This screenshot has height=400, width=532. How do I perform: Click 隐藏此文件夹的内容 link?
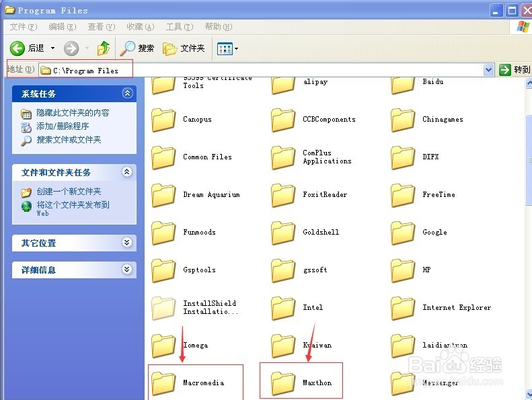(x=73, y=113)
